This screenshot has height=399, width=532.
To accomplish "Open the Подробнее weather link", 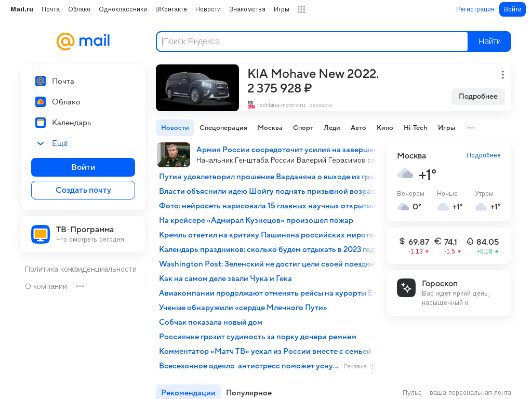I will pos(484,155).
